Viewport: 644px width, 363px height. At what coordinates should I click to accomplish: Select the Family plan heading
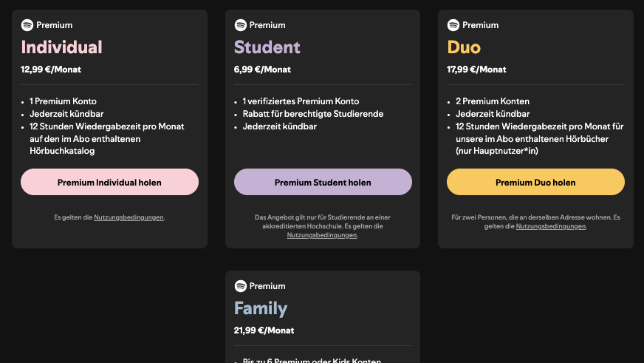point(261,308)
